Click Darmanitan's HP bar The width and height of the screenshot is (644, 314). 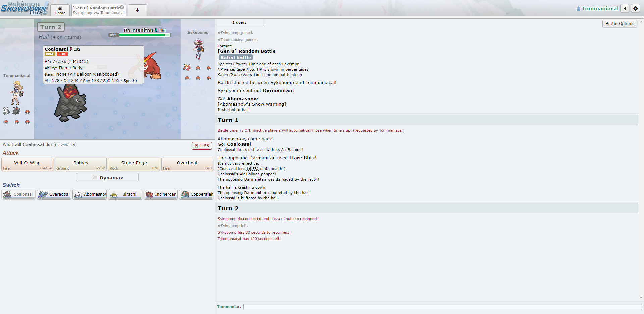click(145, 35)
